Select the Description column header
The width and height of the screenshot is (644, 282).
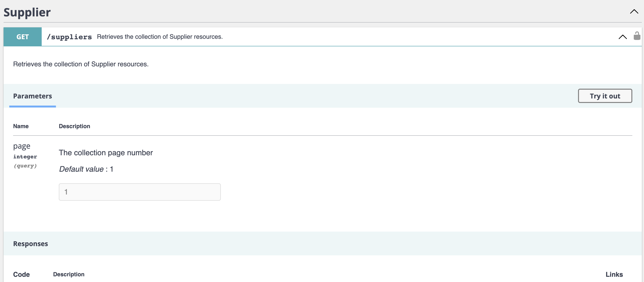74,126
